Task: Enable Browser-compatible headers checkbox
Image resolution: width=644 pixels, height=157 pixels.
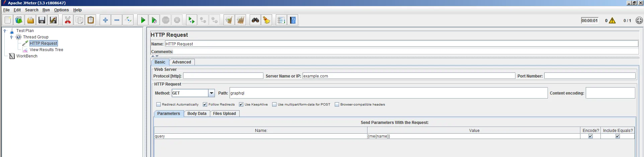Action: [x=337, y=105]
